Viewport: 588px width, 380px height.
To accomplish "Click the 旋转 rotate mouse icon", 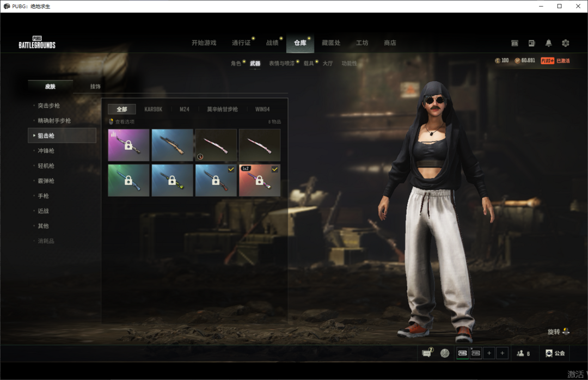I will click(566, 331).
